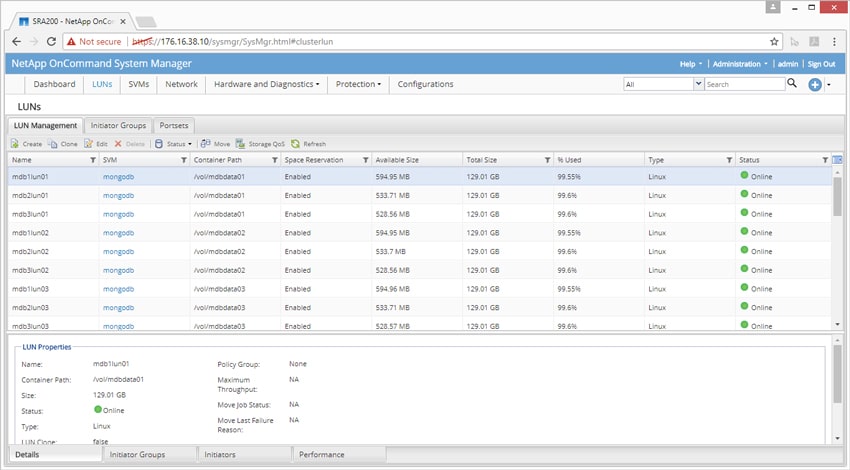
Task: Open mongodb SVM link for mdb3lun03
Action: (118, 326)
